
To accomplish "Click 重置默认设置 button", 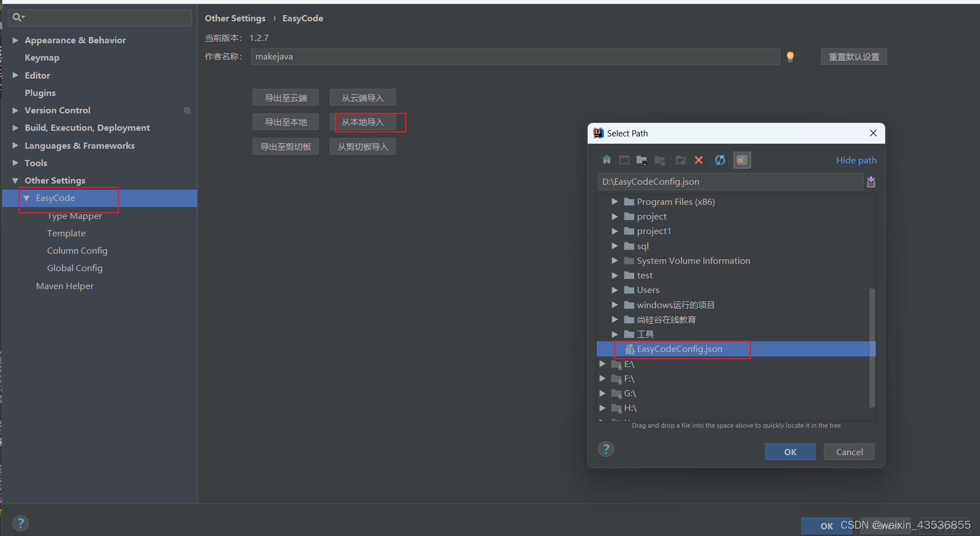I will click(x=854, y=57).
